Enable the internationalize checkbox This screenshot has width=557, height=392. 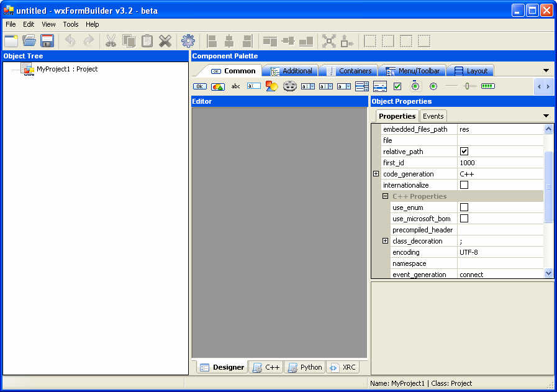[464, 185]
